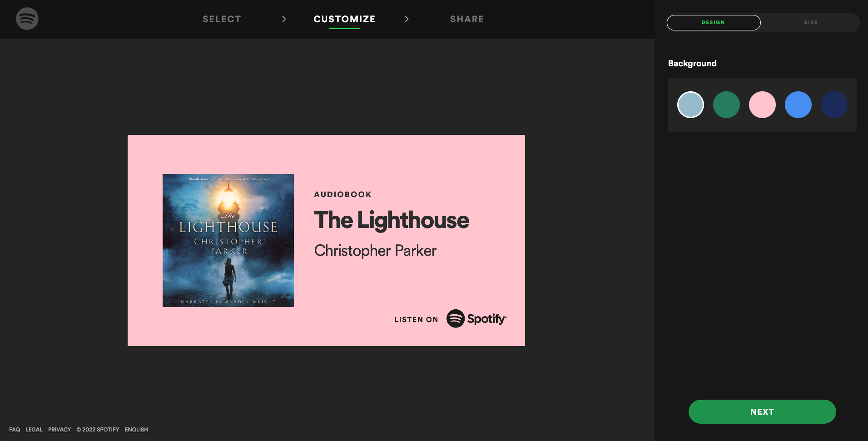
Task: Click the chevron between Select and Customize
Action: pyautogui.click(x=284, y=19)
